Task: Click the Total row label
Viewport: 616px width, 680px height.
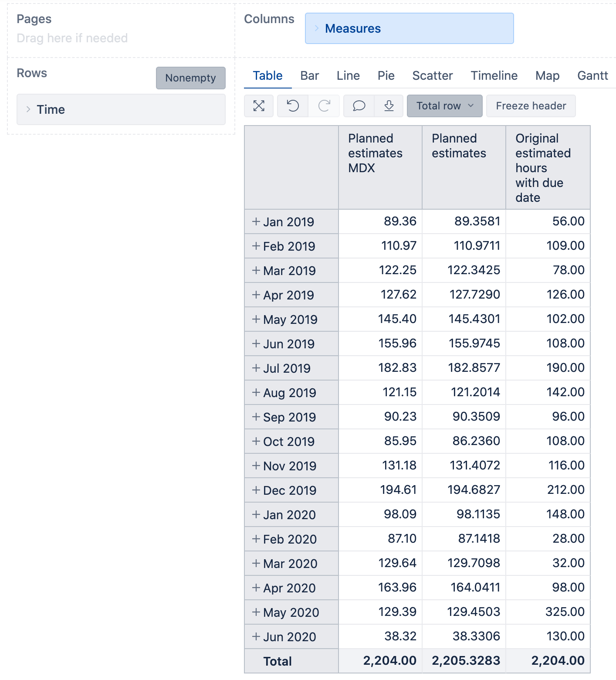Action: pos(278,661)
